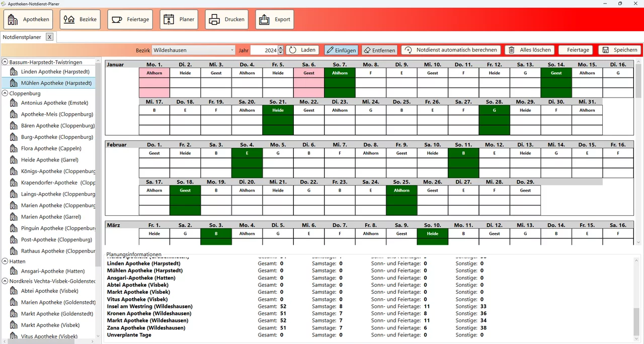The width and height of the screenshot is (644, 344).
Task: Click Marien Apotheke (Cloppenburg) building icon
Action: click(14, 205)
